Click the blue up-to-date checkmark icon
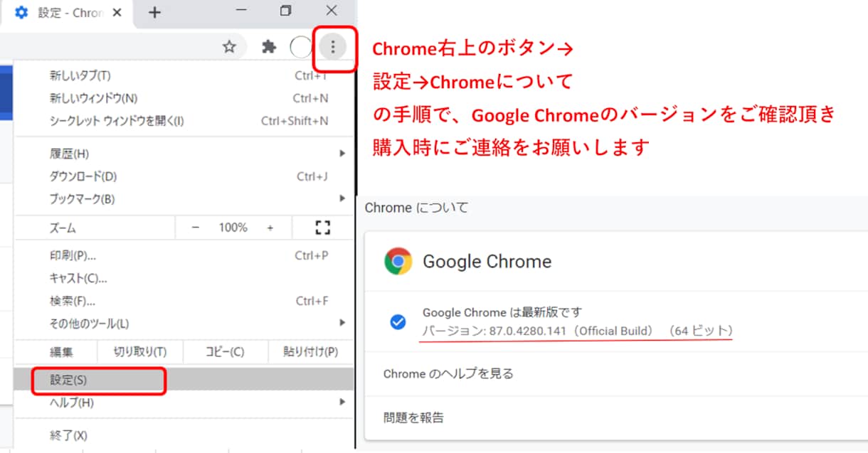 pos(398,322)
